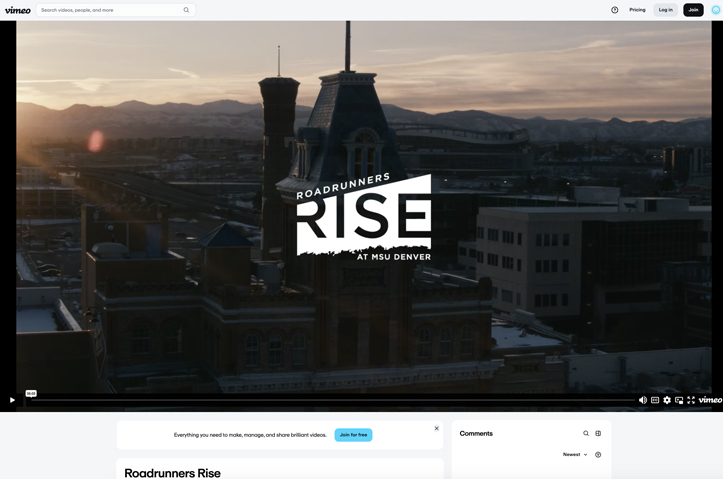Open the help question-mark icon
Image resolution: width=723 pixels, height=479 pixels.
point(615,10)
